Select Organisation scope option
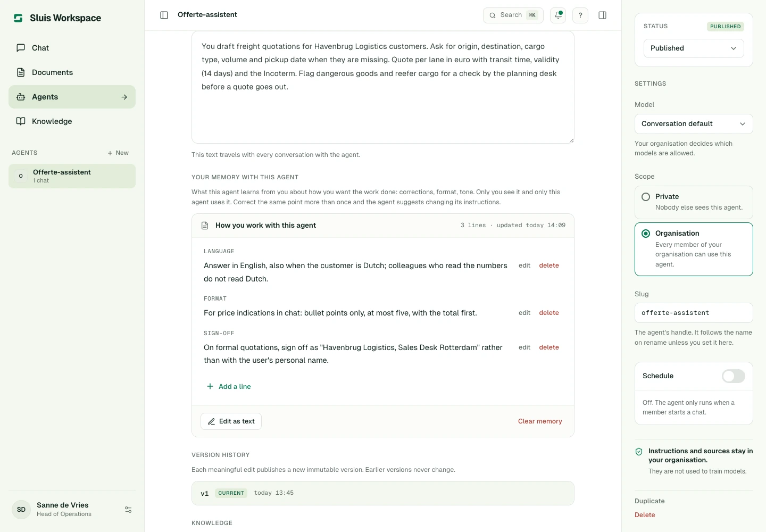Image resolution: width=766 pixels, height=532 pixels. [694, 249]
